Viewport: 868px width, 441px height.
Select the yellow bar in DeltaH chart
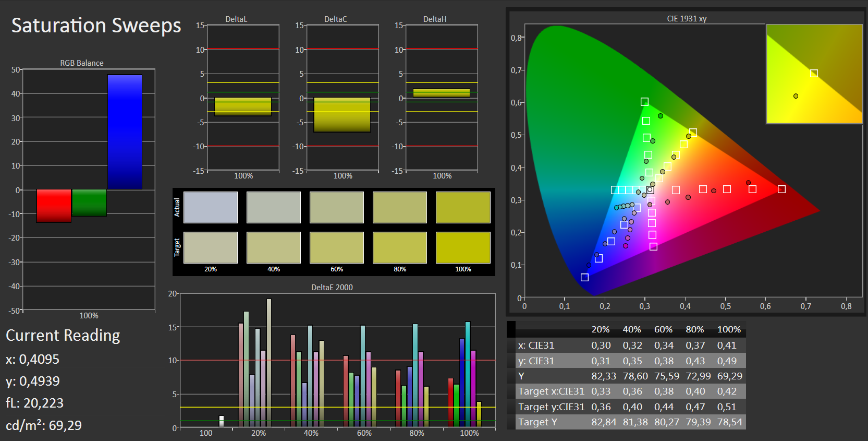[442, 93]
